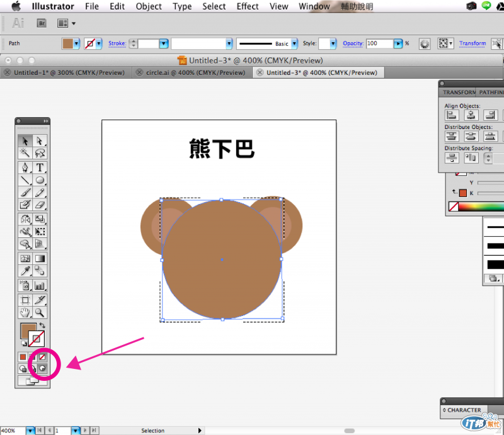Click Horizontal Align Center icon
The height and width of the screenshot is (435, 504).
[471, 115]
